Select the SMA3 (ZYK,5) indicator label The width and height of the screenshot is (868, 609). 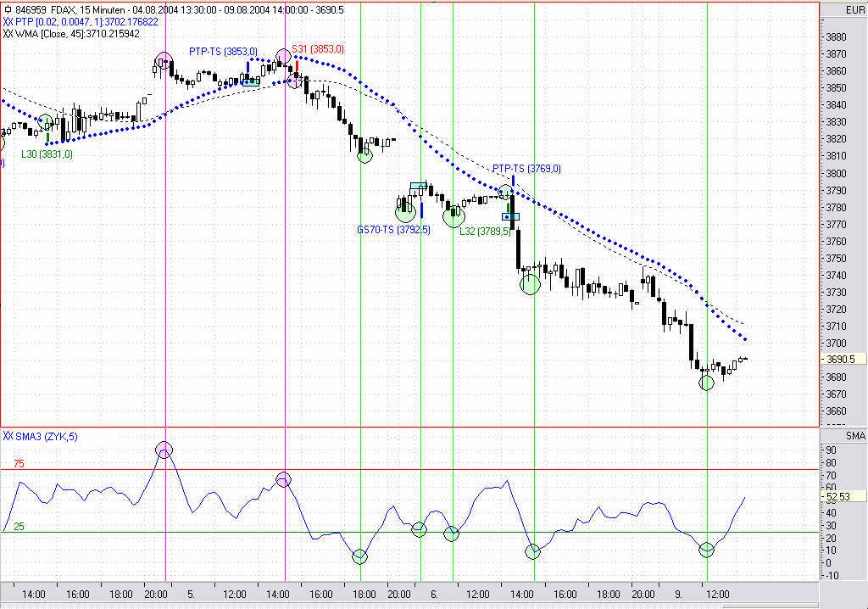[47, 436]
